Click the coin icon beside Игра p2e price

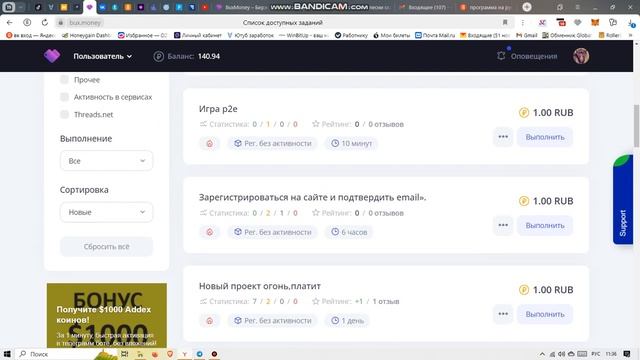[524, 113]
